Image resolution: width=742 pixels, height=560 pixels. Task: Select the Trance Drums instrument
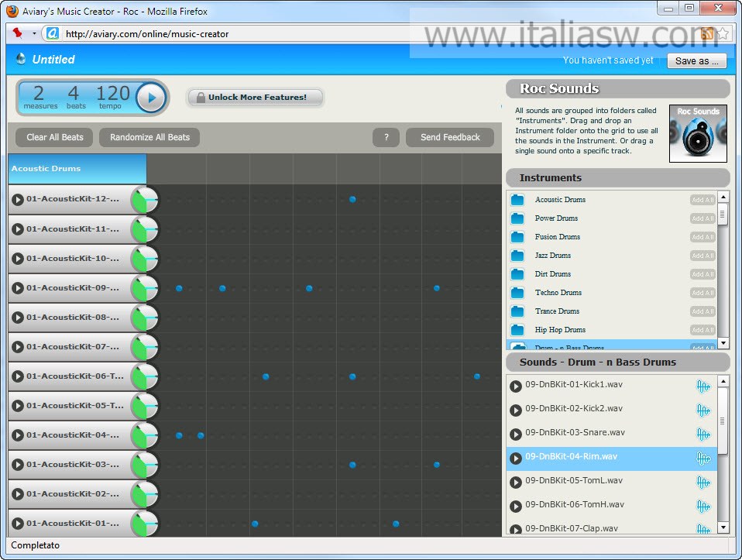tap(557, 311)
